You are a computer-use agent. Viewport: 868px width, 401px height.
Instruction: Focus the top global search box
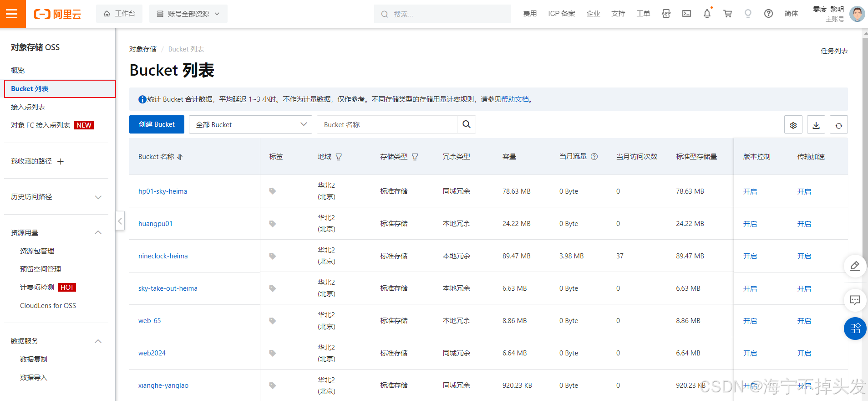[442, 14]
